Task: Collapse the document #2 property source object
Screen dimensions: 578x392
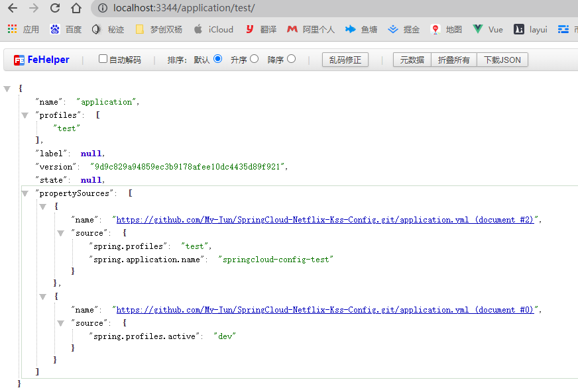Action: pyautogui.click(x=43, y=207)
